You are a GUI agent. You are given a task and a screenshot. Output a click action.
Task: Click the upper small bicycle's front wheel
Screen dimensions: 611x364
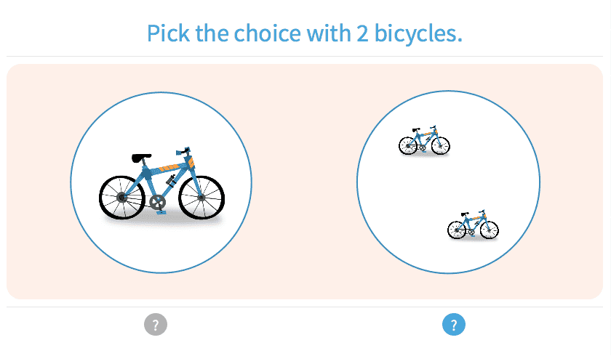click(441, 145)
